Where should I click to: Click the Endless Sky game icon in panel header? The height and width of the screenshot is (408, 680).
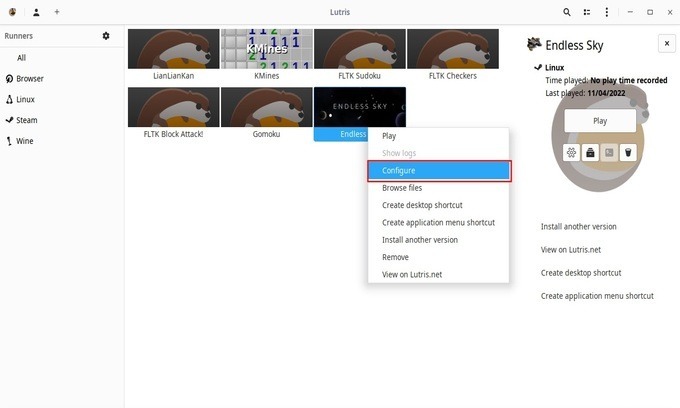(x=534, y=44)
